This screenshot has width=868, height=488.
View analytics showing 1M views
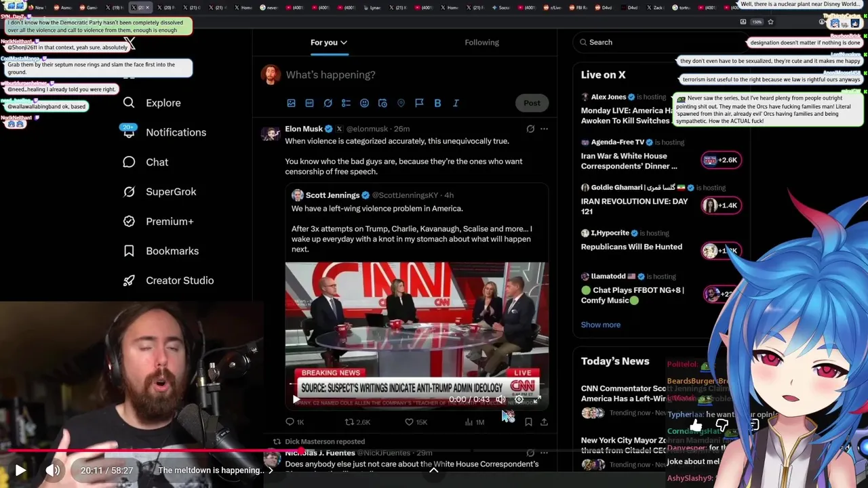[474, 422]
